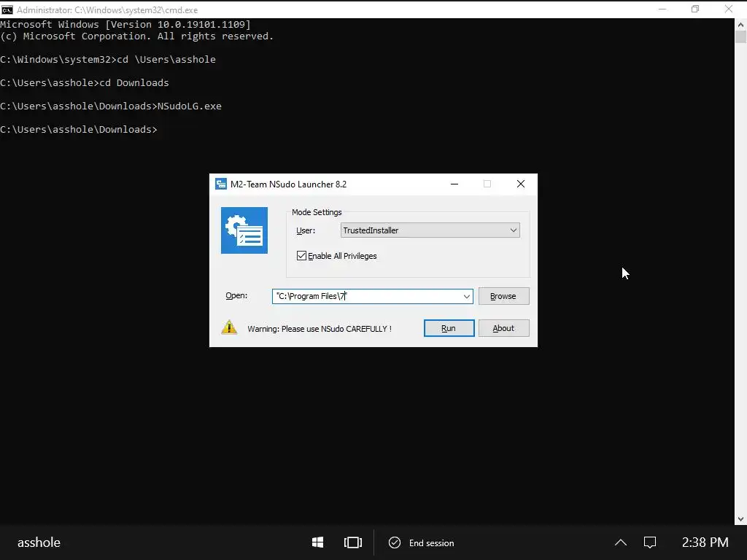Open the Action Center notifications icon
747x560 pixels.
pos(650,542)
